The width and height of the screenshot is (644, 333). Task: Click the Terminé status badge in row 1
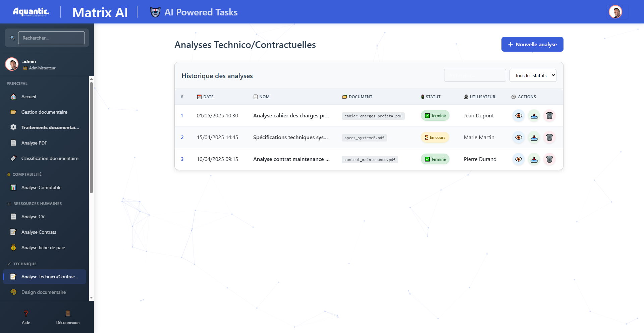435,116
